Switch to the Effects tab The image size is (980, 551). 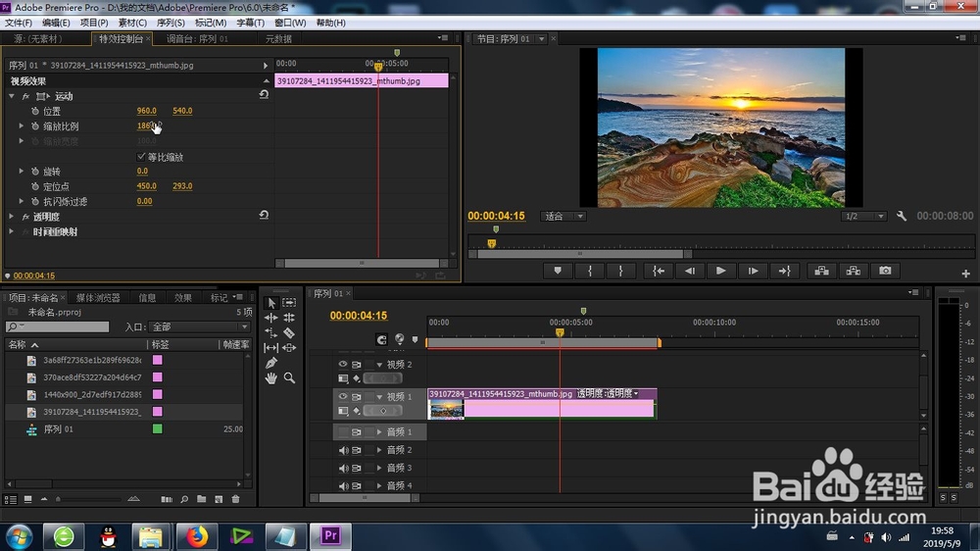coord(182,298)
